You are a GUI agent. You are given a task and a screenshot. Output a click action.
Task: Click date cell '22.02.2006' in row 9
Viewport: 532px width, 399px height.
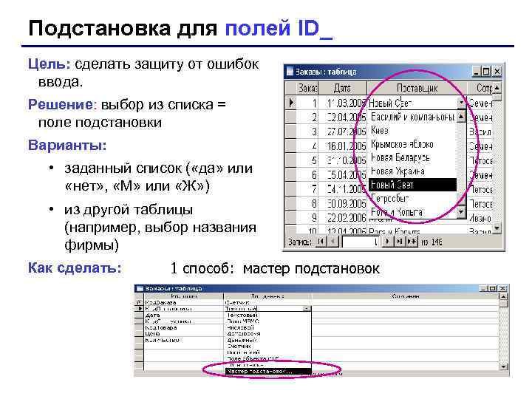pyautogui.click(x=343, y=217)
